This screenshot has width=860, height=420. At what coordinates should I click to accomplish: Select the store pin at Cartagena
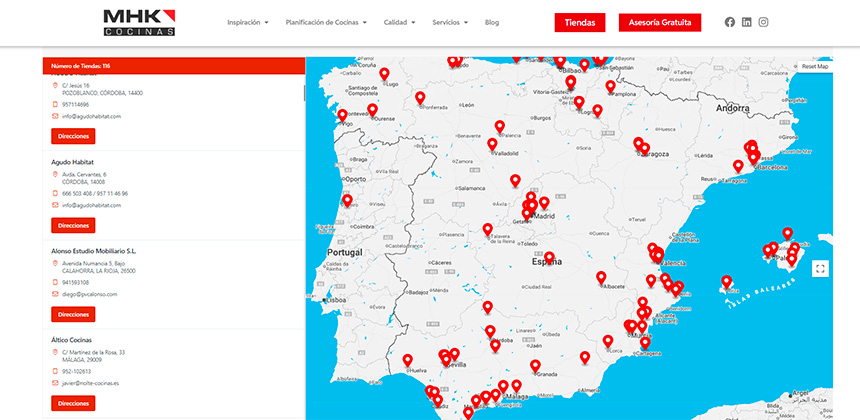(645, 343)
